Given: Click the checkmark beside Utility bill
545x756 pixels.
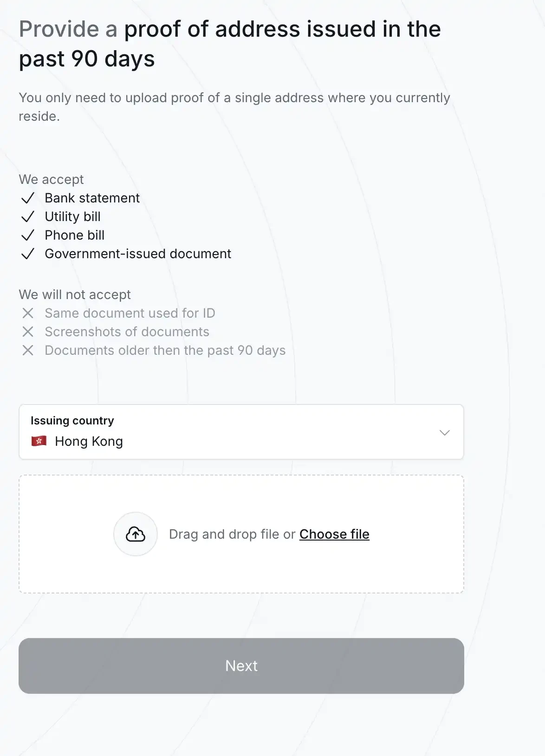Looking at the screenshot, I should coord(28,216).
